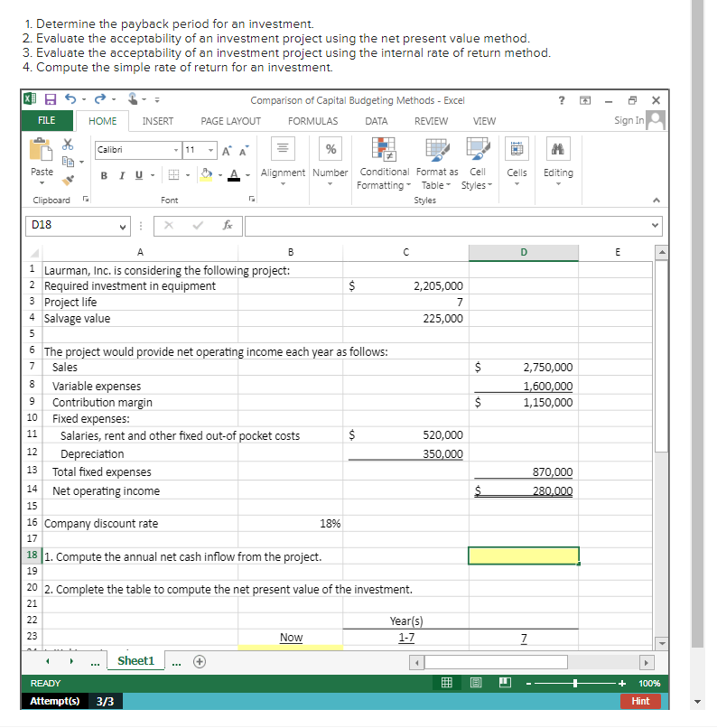The height and width of the screenshot is (728, 717).
Task: Expand the Name Box dropdown arrow
Action: pyautogui.click(x=123, y=227)
